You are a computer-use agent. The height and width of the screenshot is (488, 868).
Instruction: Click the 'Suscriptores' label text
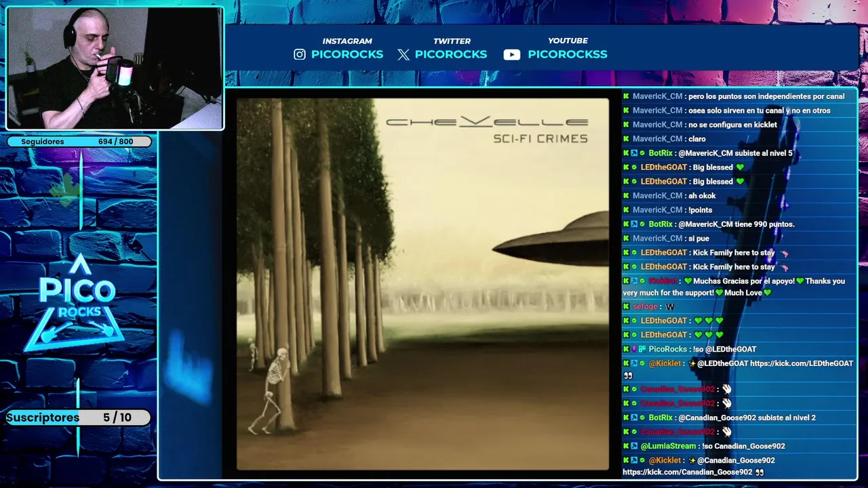43,418
